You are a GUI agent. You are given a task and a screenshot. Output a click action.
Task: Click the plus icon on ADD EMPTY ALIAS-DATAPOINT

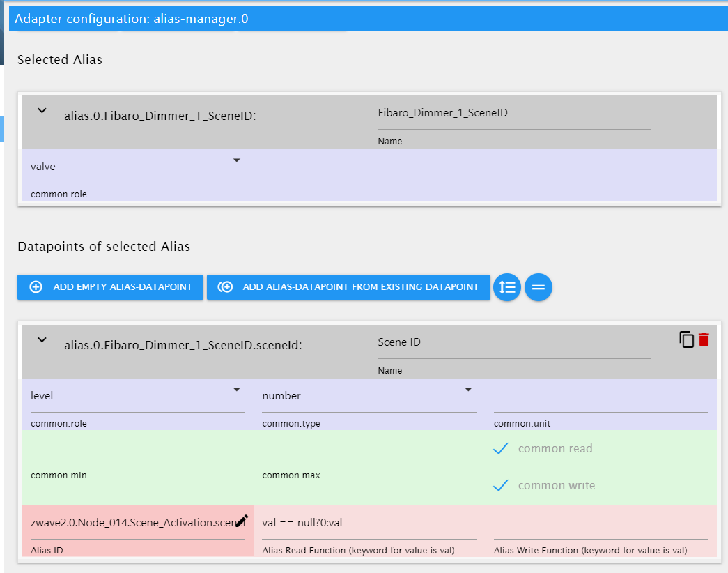(x=36, y=286)
